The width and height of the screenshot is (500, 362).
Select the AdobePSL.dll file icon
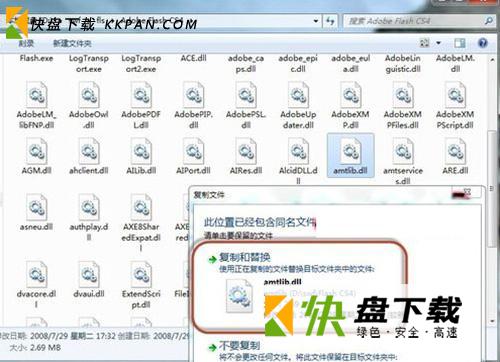coord(246,95)
